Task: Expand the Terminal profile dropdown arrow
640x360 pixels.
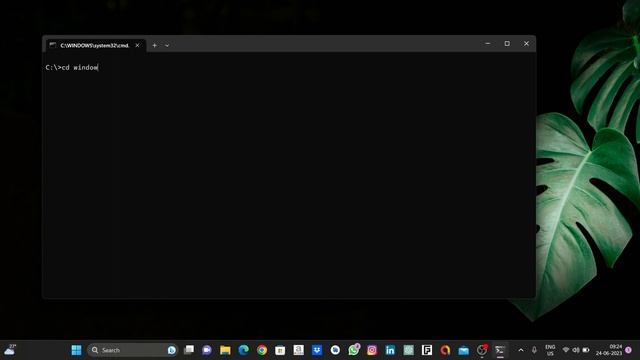Action: [x=167, y=45]
